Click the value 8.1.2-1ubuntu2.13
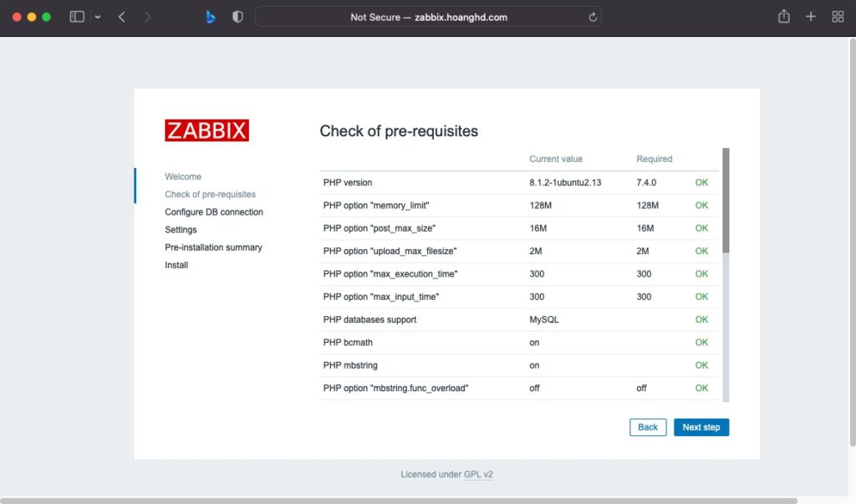The image size is (856, 504). tap(565, 182)
